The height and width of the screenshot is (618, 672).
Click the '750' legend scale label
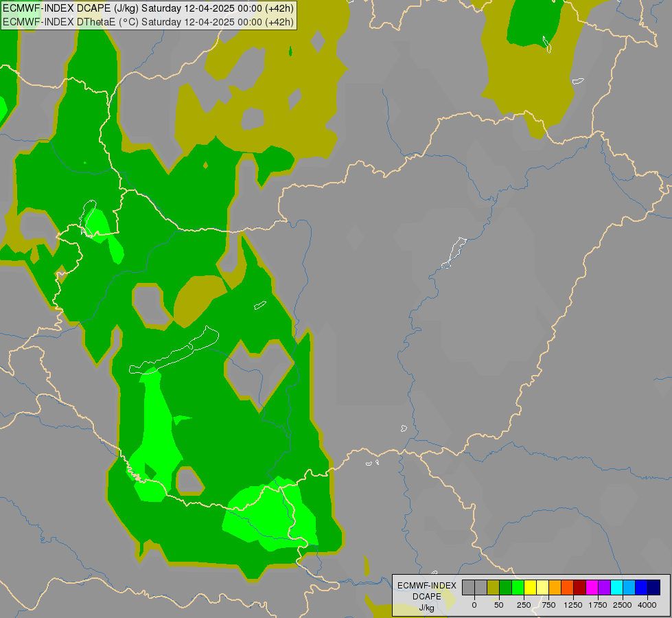coord(548,605)
